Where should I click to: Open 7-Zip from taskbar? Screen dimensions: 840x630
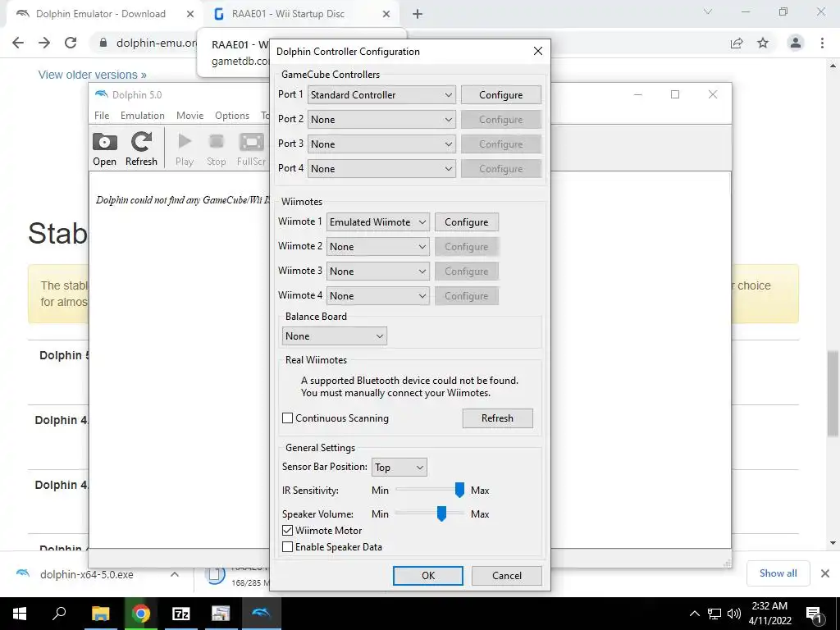tap(181, 614)
